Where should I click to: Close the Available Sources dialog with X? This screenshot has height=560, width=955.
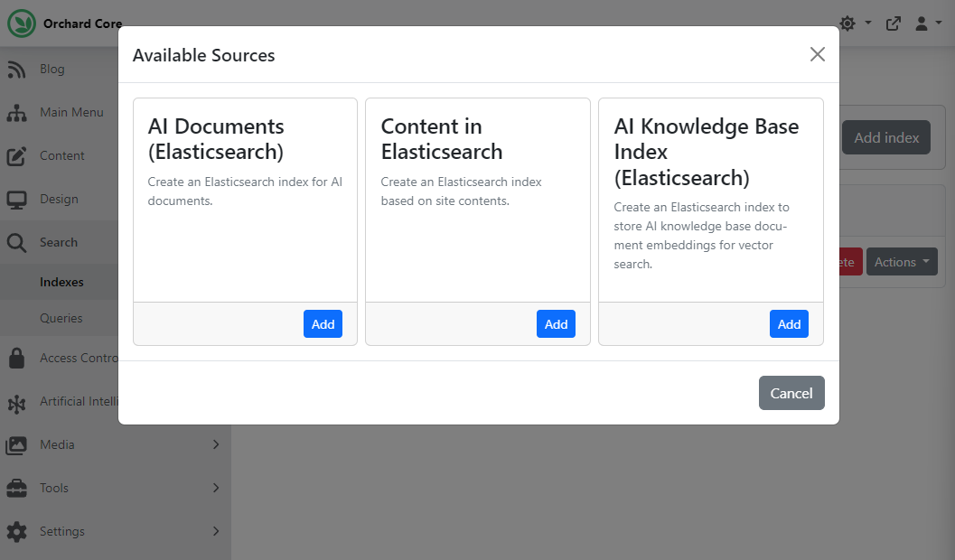818,54
